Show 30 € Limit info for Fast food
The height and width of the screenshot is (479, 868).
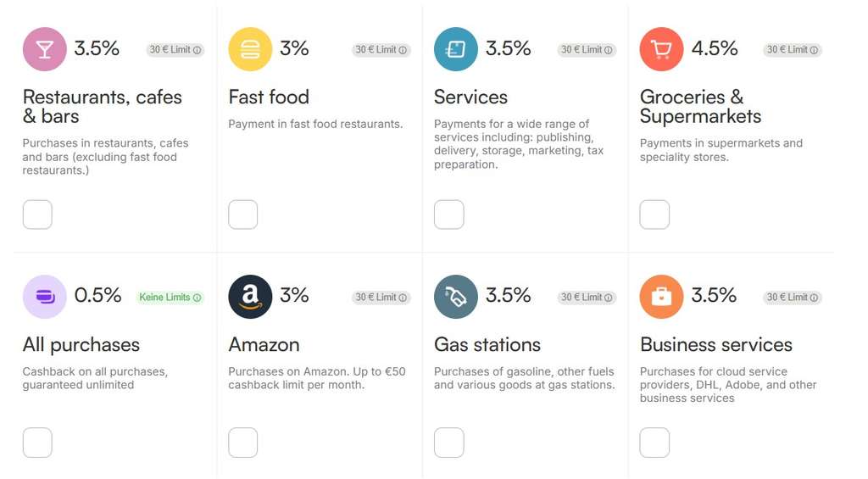pos(381,50)
